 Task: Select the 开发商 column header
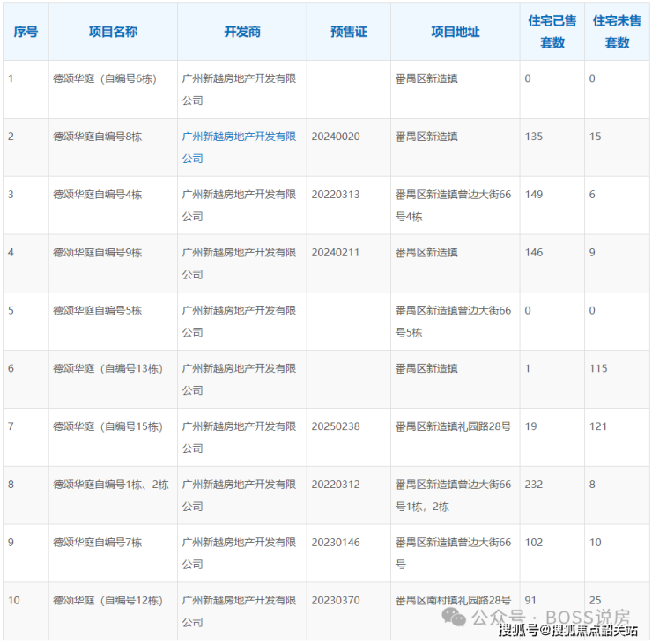pos(242,32)
